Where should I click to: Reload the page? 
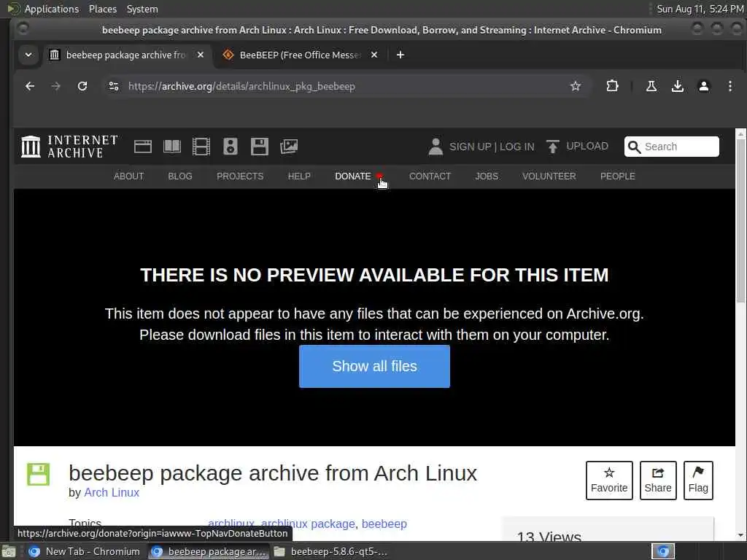pos(82,86)
